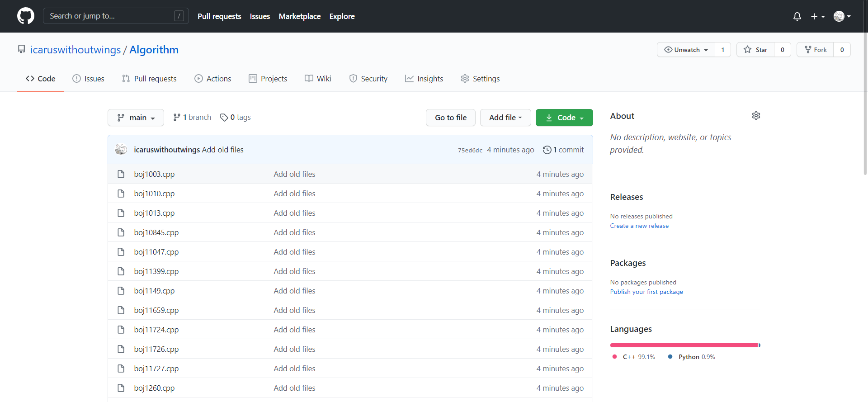
Task: Click the file icon beside boj11659.cpp
Action: [121, 310]
